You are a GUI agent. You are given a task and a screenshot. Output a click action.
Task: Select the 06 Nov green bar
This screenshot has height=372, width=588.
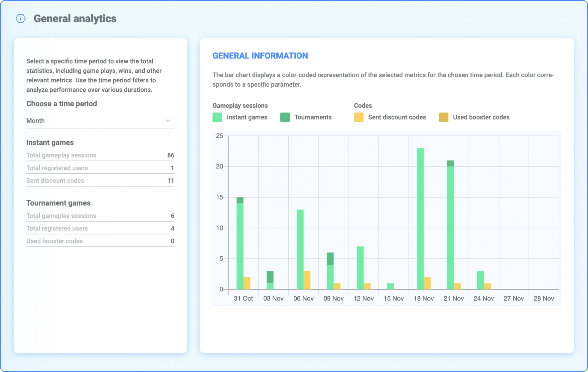tap(300, 249)
